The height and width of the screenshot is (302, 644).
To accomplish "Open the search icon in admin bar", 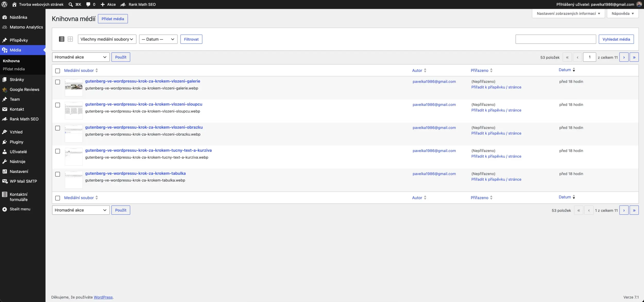I will (x=71, y=4).
